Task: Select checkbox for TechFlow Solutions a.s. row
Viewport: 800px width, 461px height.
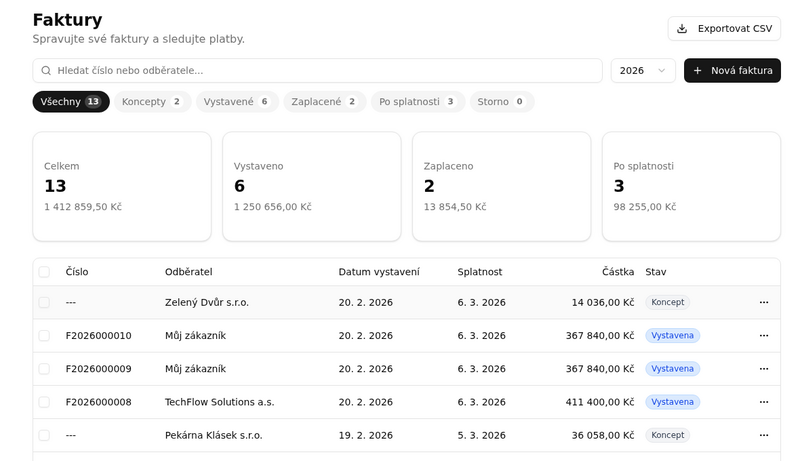Action: [44, 402]
